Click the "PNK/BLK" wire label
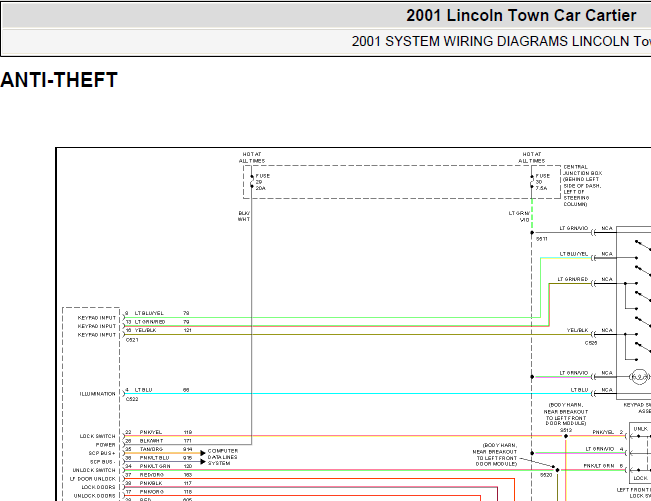 click(x=151, y=483)
